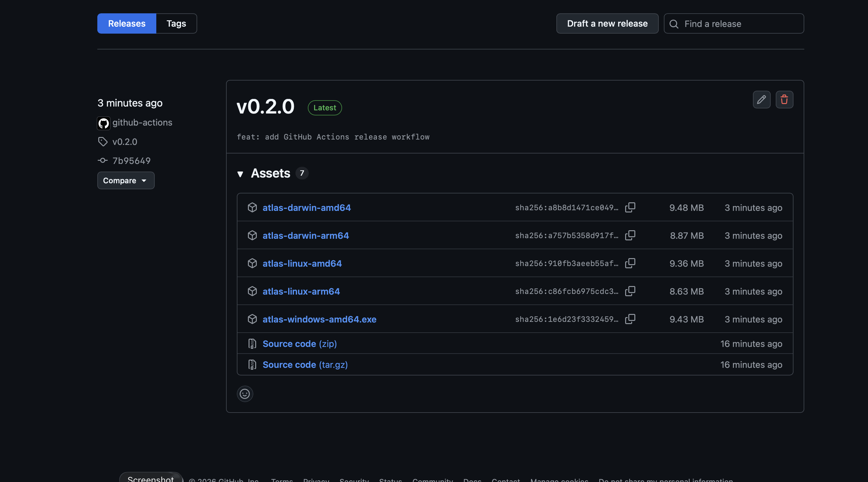Screen dimensions: 868x482
Task: Click the Assets heading
Action: point(270,173)
